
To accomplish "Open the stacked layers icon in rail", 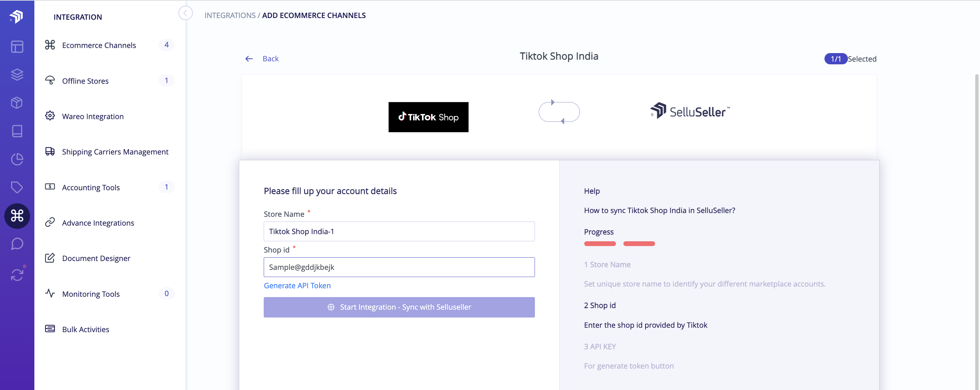I will (17, 74).
